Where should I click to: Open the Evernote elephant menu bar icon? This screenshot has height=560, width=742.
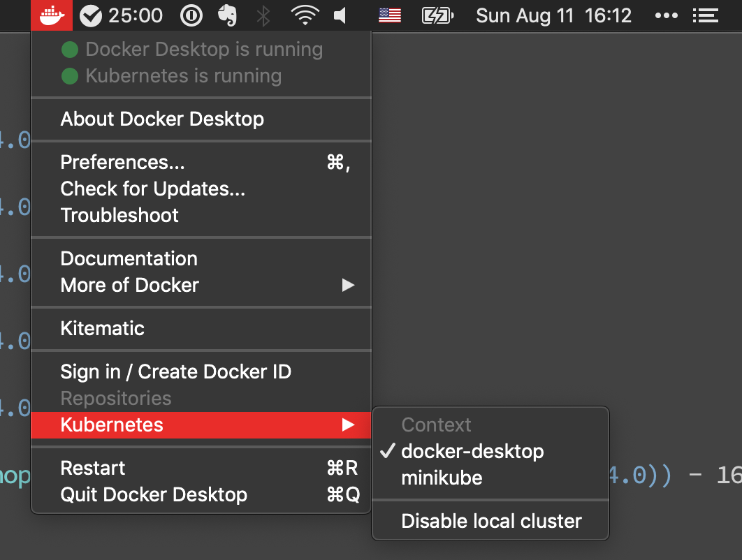coord(228,15)
